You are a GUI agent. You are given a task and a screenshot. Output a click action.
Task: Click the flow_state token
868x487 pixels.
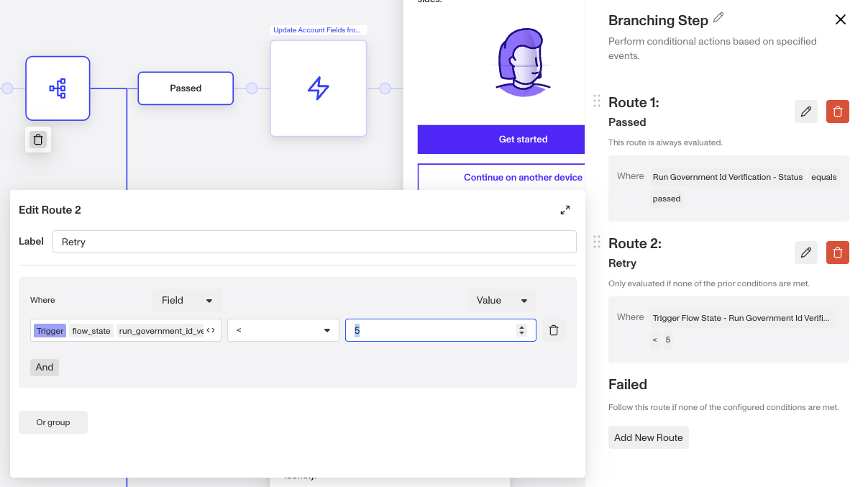[x=91, y=331]
